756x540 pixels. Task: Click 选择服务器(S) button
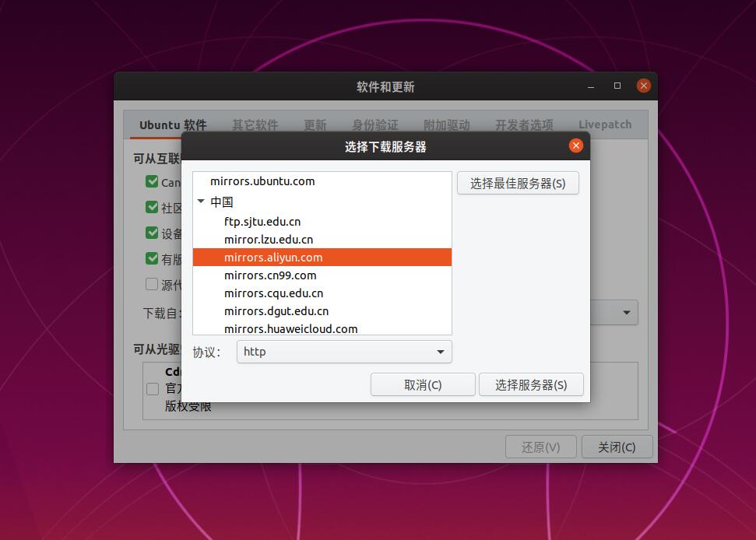pos(531,385)
